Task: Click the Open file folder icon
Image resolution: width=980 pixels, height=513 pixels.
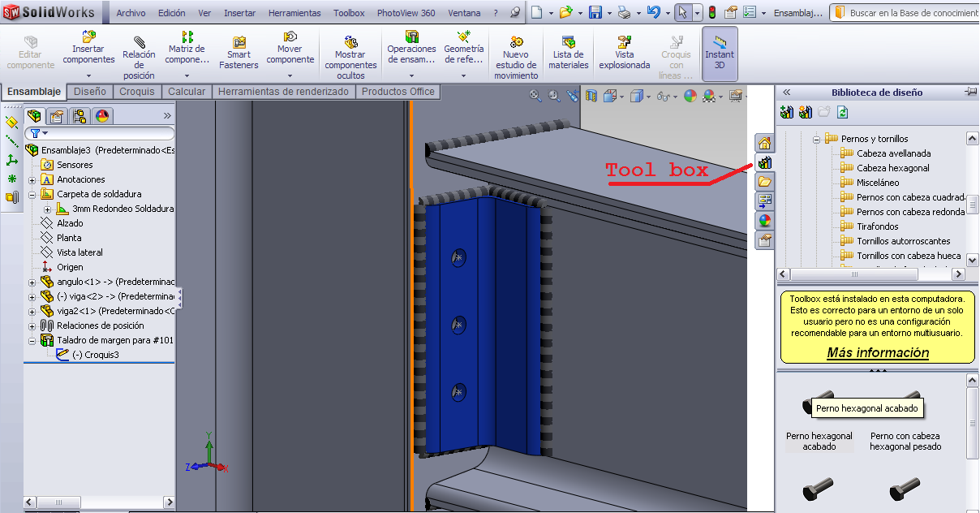Action: 565,12
